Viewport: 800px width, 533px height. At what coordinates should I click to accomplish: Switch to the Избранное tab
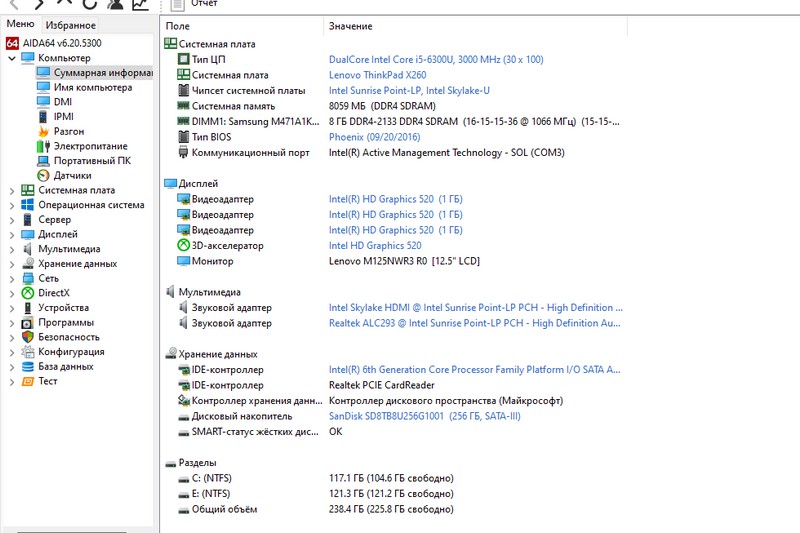[70, 24]
